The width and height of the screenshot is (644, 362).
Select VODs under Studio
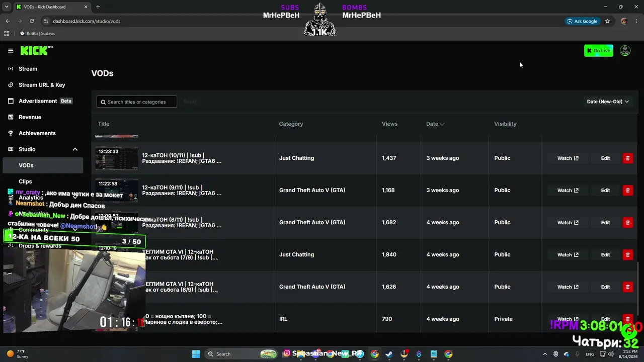pyautogui.click(x=43, y=165)
